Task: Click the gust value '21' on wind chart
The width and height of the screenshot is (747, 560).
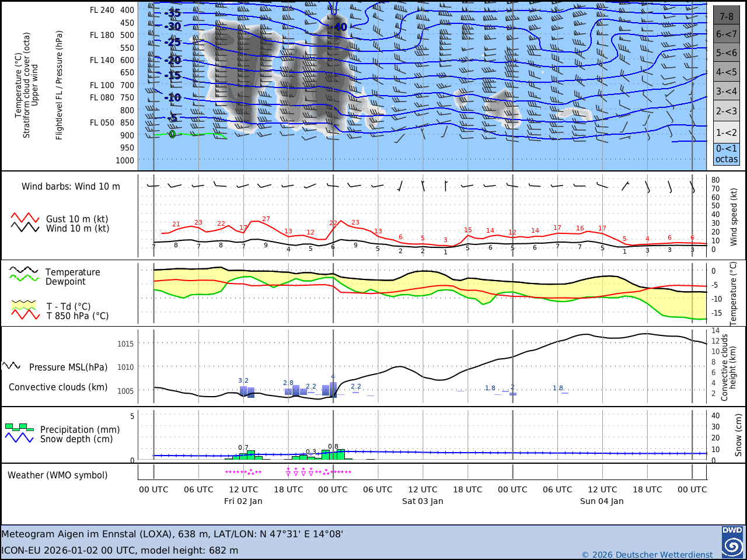Action: (x=176, y=225)
